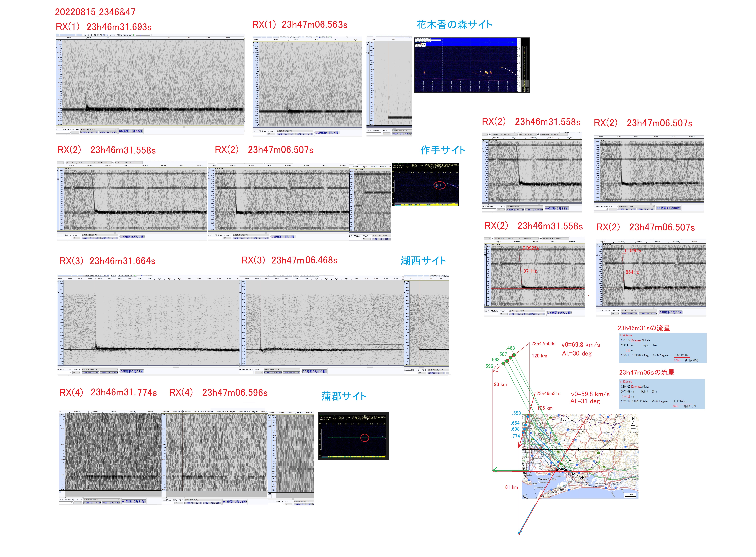Select the Multi-tool asterisk icon in RX(1) 23h46m31.693s toolbar
Viewport: 756px width, 557px height.
coord(91,35)
